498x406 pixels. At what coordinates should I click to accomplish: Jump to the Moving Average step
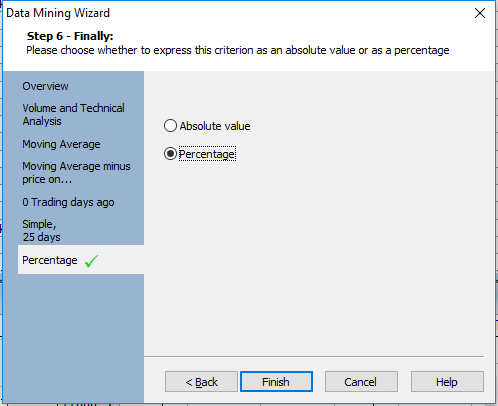point(61,144)
